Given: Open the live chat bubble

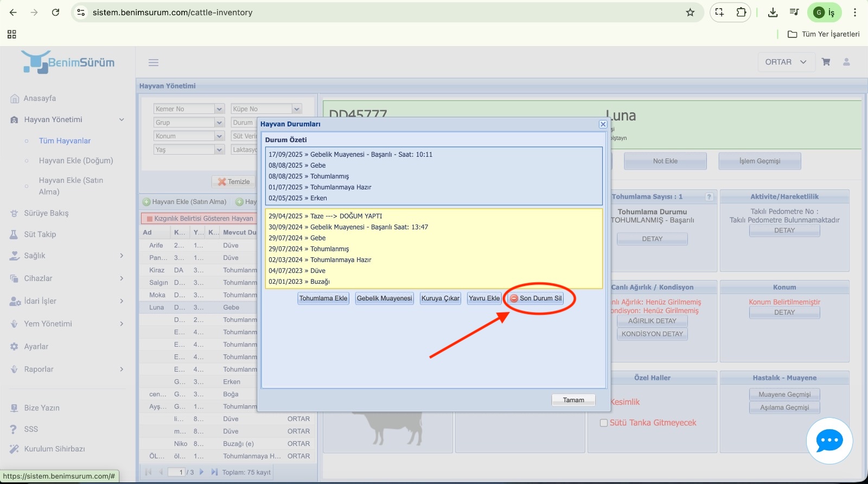Looking at the screenshot, I should 829,441.
